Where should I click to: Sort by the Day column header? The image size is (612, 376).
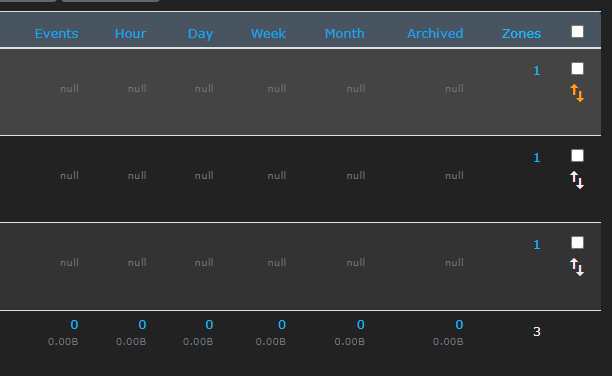[x=200, y=34]
